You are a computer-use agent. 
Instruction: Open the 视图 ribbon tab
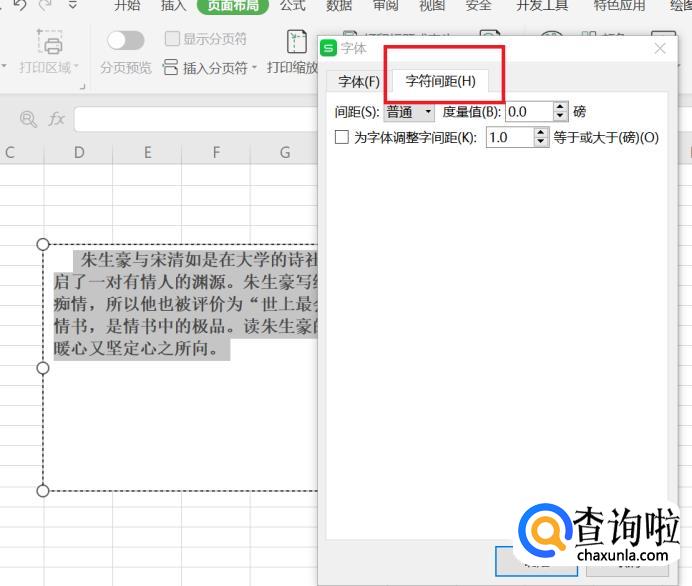[432, 6]
